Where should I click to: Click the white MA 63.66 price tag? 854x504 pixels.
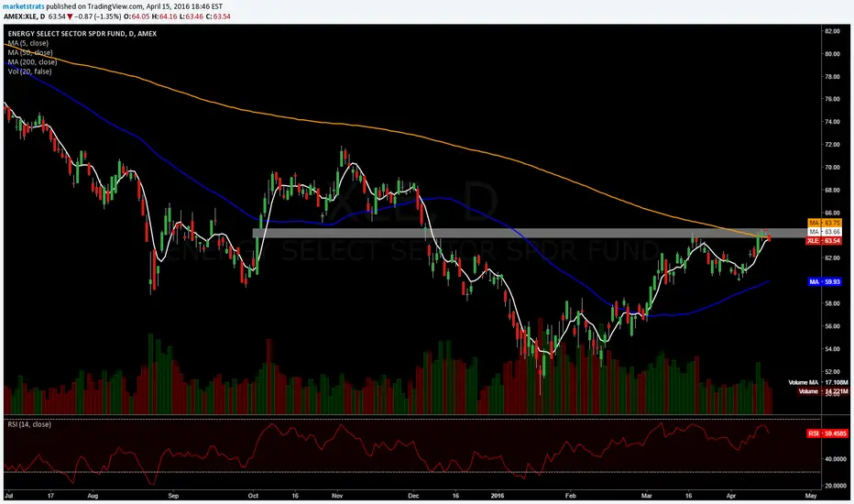(x=825, y=232)
